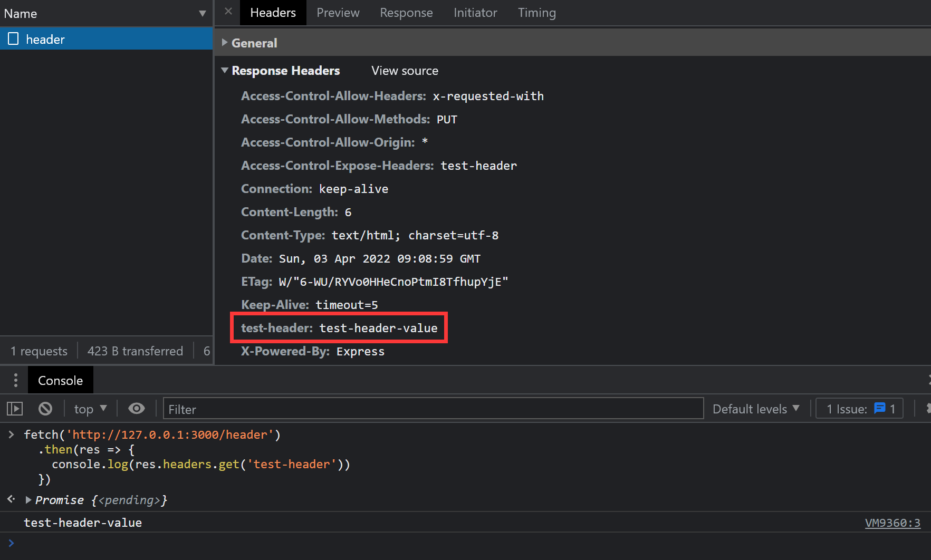Screen dimensions: 931x560
Task: Sort by the Name column dropdown arrow
Action: [202, 14]
